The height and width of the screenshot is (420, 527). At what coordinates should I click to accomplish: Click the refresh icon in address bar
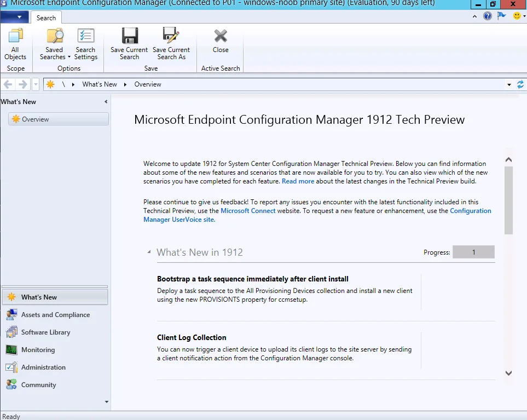(x=520, y=84)
